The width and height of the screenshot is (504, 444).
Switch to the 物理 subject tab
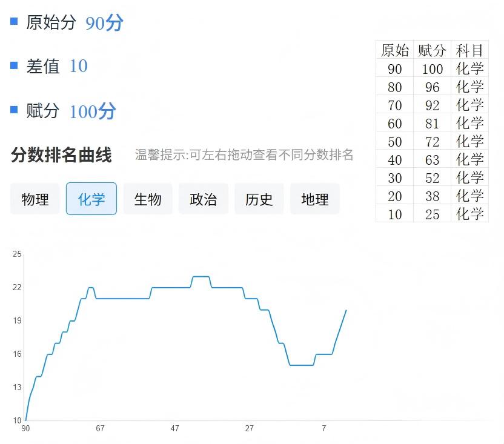pyautogui.click(x=35, y=199)
